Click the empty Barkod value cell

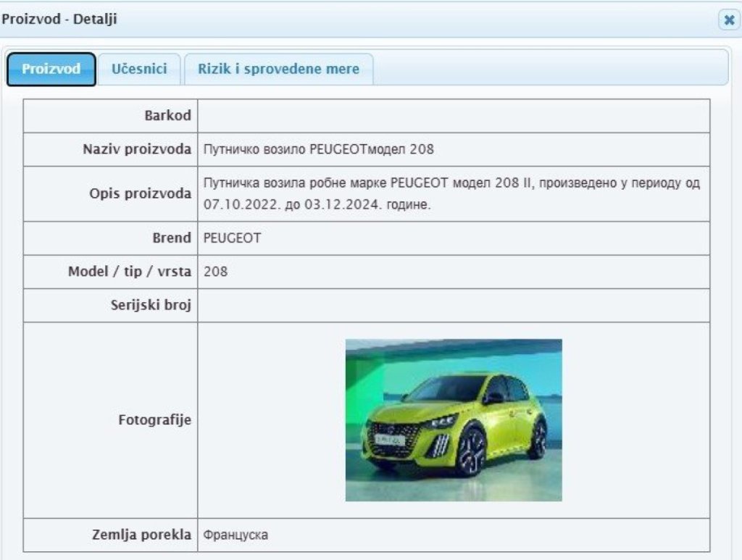[453, 116]
